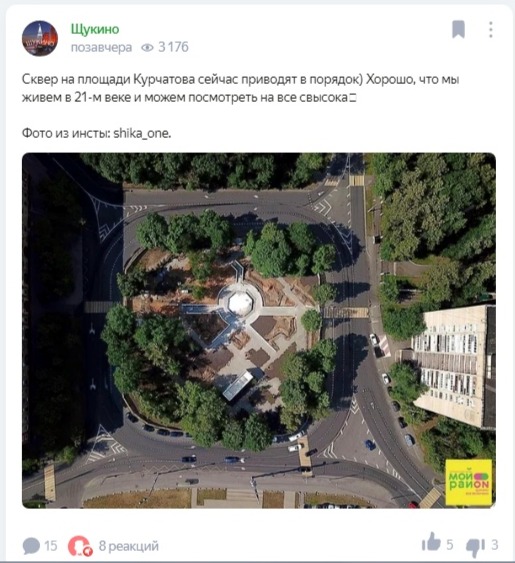Like the post with thumbs up
Screen dimensions: 515x563
(x=431, y=542)
